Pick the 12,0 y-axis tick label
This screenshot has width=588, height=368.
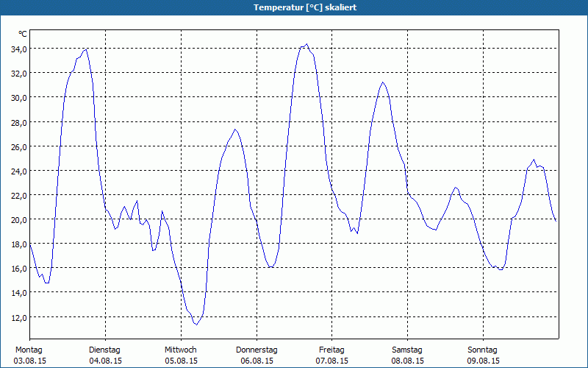pyautogui.click(x=18, y=317)
